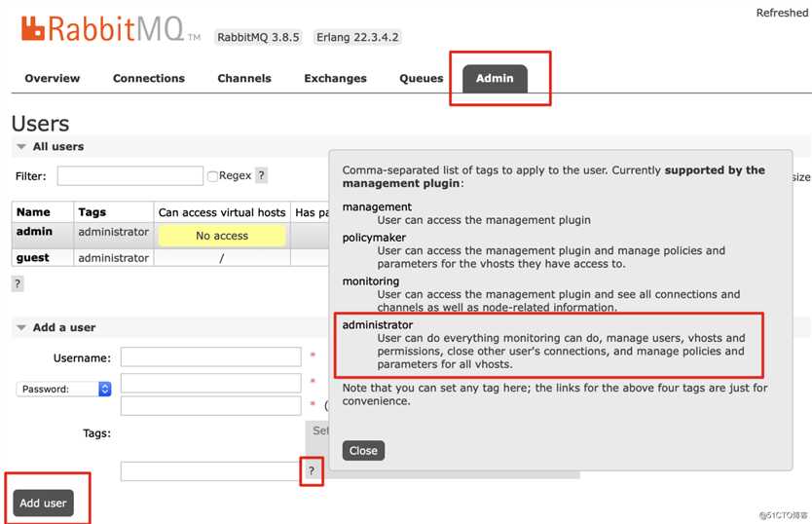Select the Queues tab
812x524 pixels.
tap(421, 78)
